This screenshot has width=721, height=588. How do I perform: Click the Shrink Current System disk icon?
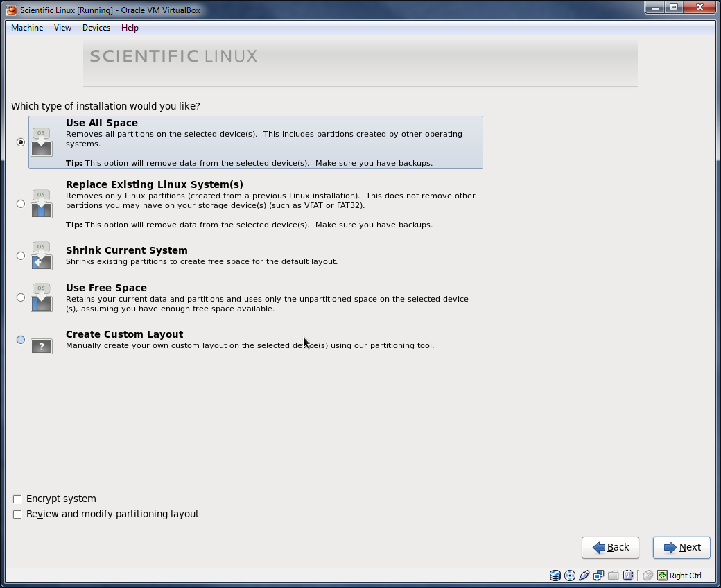pos(42,256)
